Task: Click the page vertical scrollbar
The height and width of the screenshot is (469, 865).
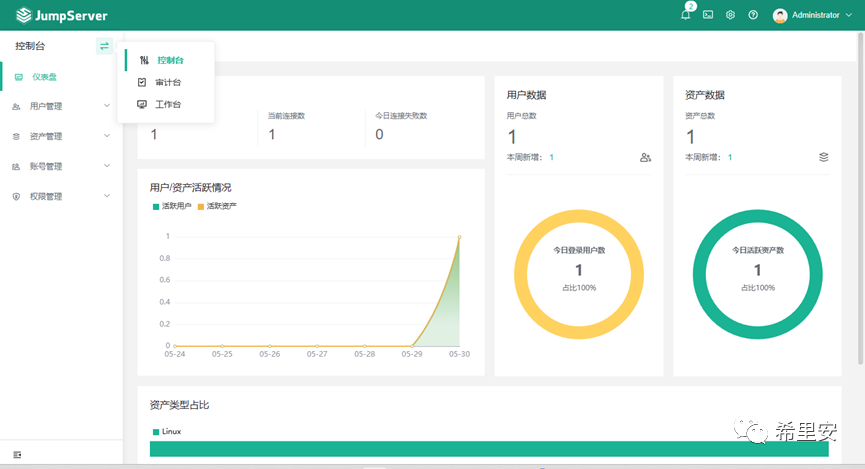Action: click(x=861, y=199)
